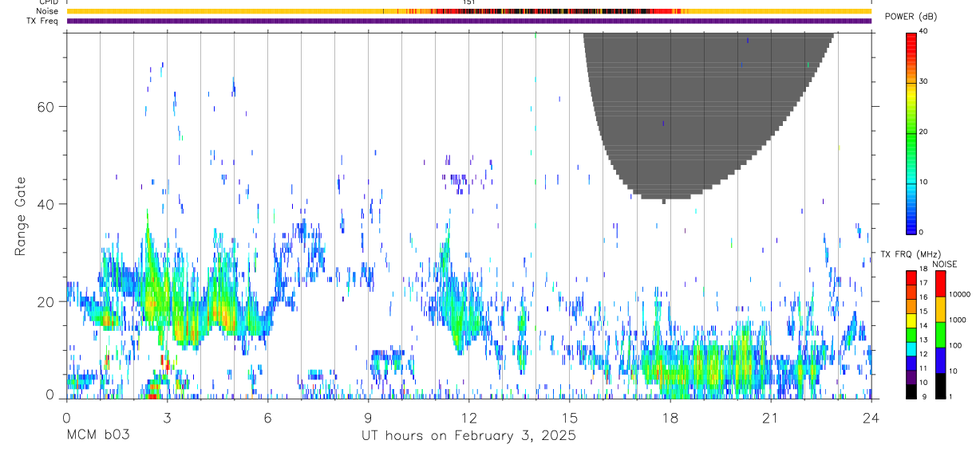
Task: Click the 18 tick on UT hours axis
Action: 670,417
